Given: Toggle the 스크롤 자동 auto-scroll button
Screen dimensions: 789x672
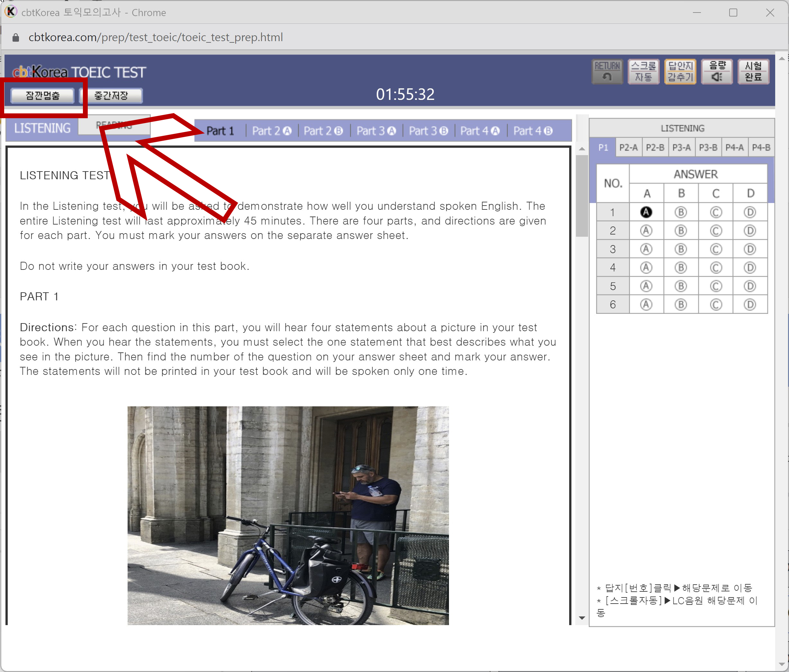Looking at the screenshot, I should [643, 72].
